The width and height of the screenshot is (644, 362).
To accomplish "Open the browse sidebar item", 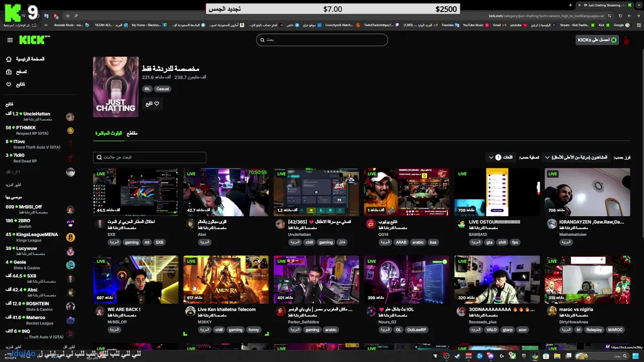I will [x=17, y=72].
